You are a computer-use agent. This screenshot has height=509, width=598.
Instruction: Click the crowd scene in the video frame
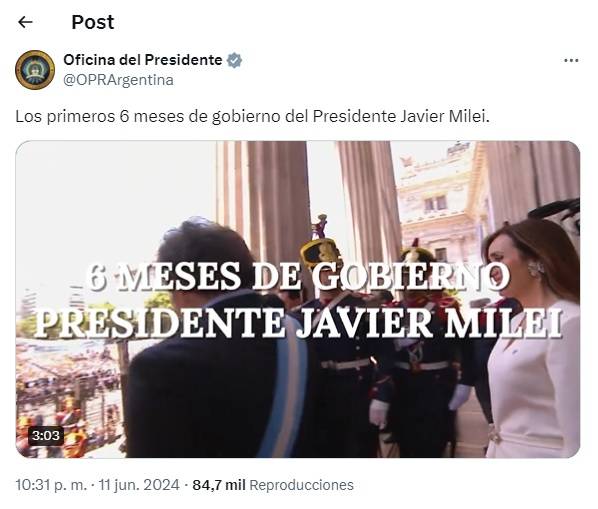point(69,393)
